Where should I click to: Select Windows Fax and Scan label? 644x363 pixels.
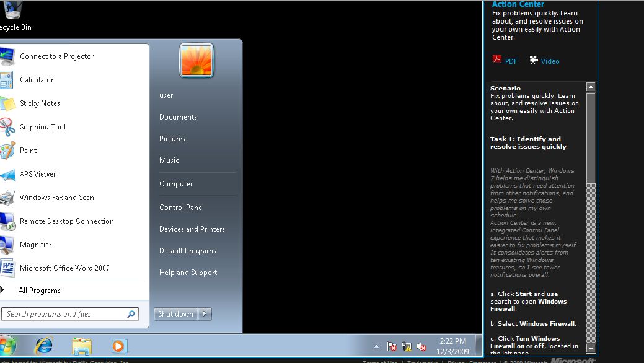pyautogui.click(x=56, y=198)
